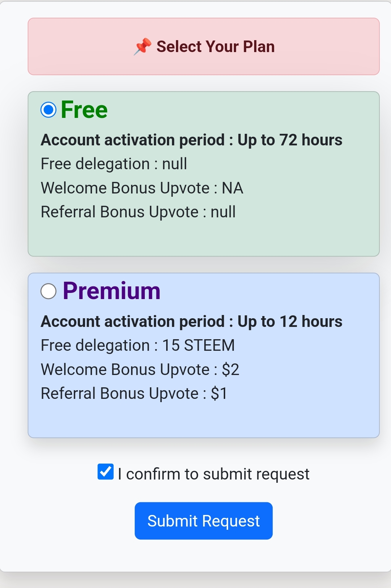Toggle the confirm request checkbox
This screenshot has height=588, width=391.
coord(106,472)
